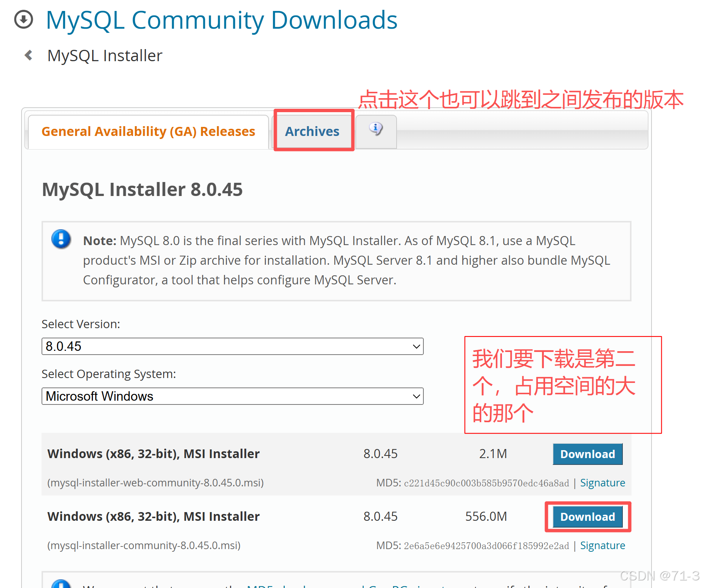Image resolution: width=701 pixels, height=588 pixels.
Task: Open the MySQL Community Downloads heading link
Action: [222, 20]
